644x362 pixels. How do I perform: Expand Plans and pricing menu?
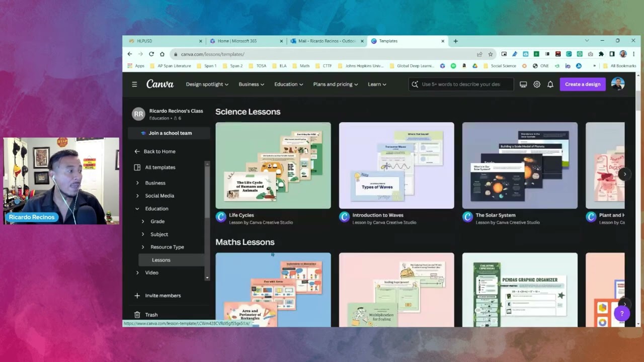(x=336, y=84)
